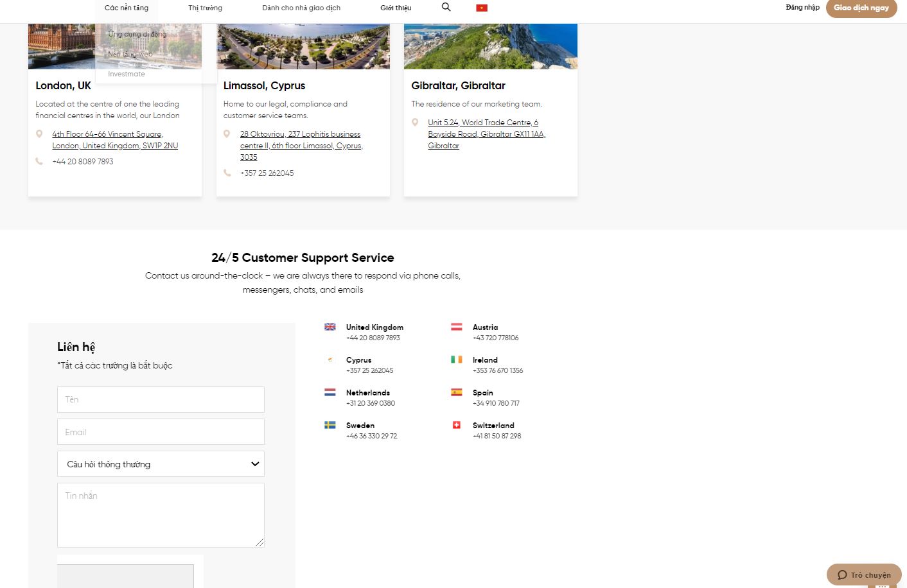Click Netherlands number +31 20 369 0380

371,403
